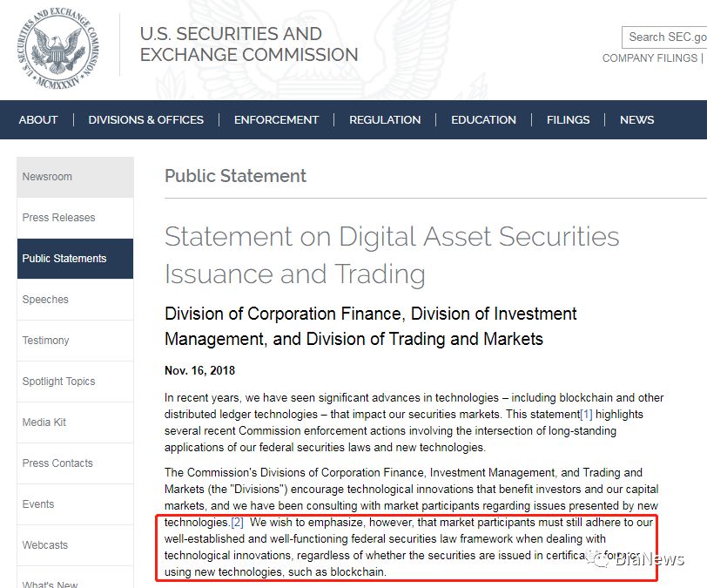Screen dimensions: 707x588
Task: Click footnote [1] reference link
Action: click(586, 415)
